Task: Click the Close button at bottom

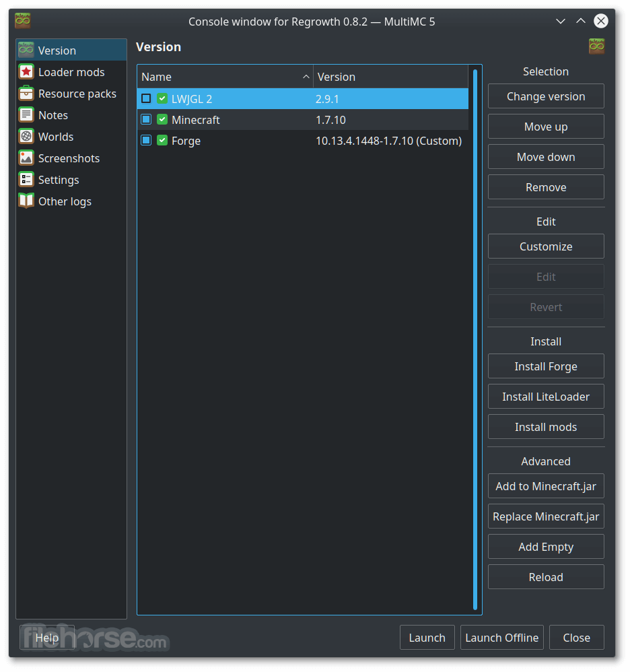Action: (576, 637)
